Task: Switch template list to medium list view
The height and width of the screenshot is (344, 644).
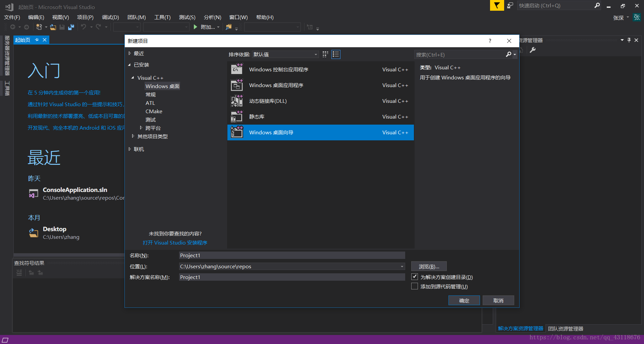Action: pos(336,54)
